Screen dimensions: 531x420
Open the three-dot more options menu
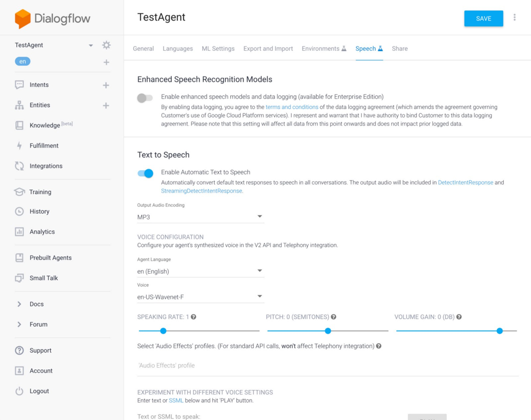[515, 18]
